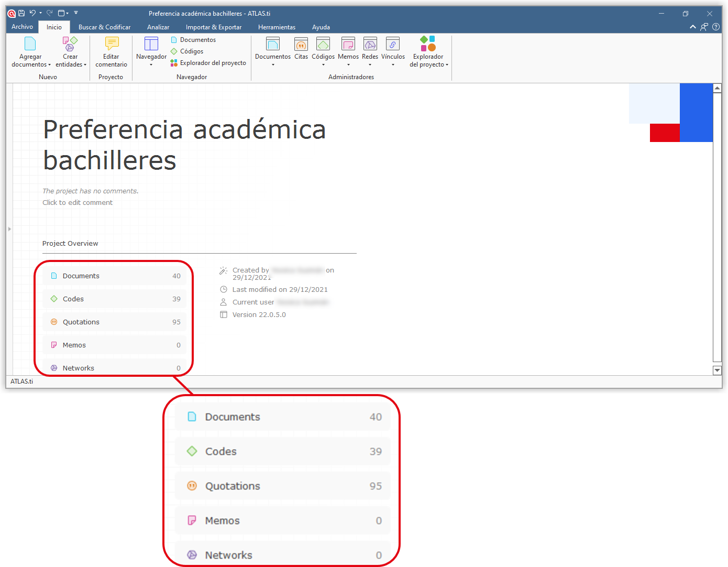Open Códigos in the Navegador group
This screenshot has width=728, height=567.
[x=187, y=51]
